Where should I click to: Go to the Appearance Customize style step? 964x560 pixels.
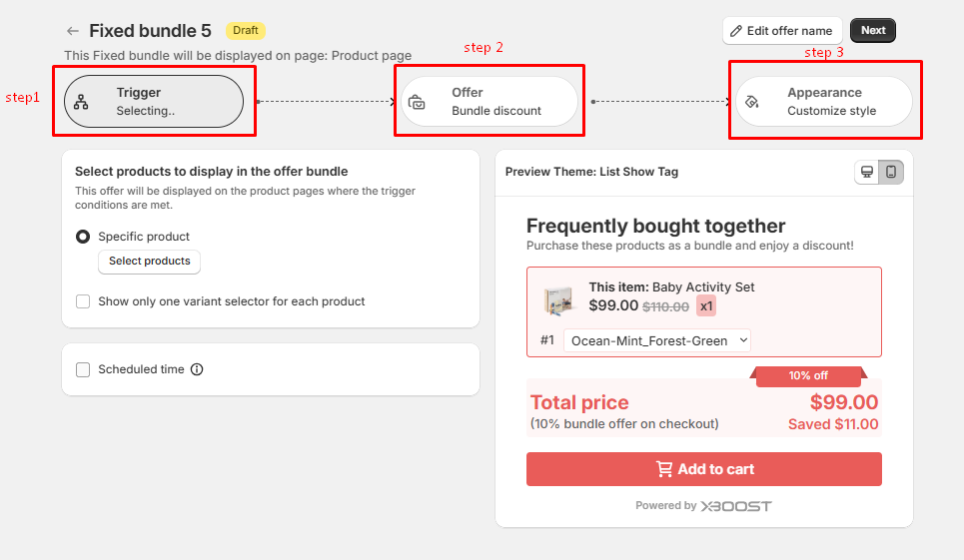824,102
